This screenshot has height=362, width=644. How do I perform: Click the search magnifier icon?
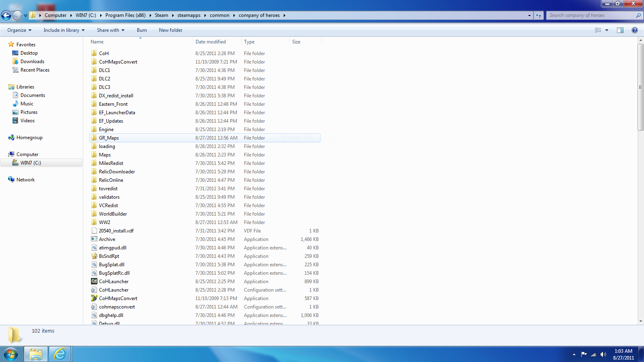coord(638,15)
